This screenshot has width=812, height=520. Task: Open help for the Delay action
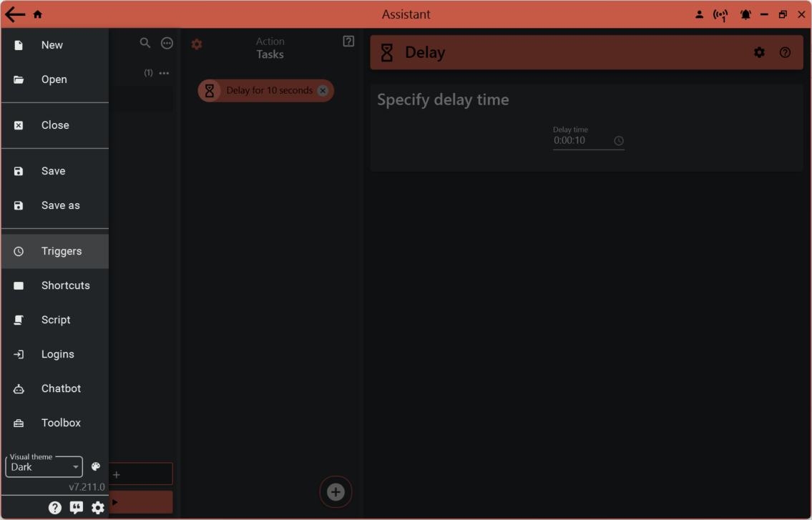coord(785,52)
